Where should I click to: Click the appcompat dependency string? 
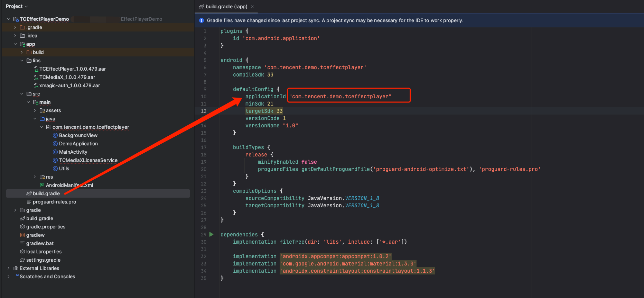pyautogui.click(x=336, y=256)
